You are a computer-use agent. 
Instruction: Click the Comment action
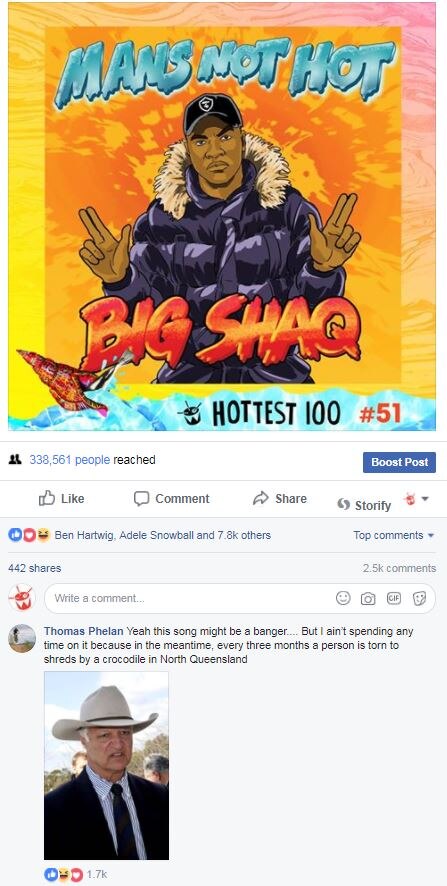pos(172,498)
